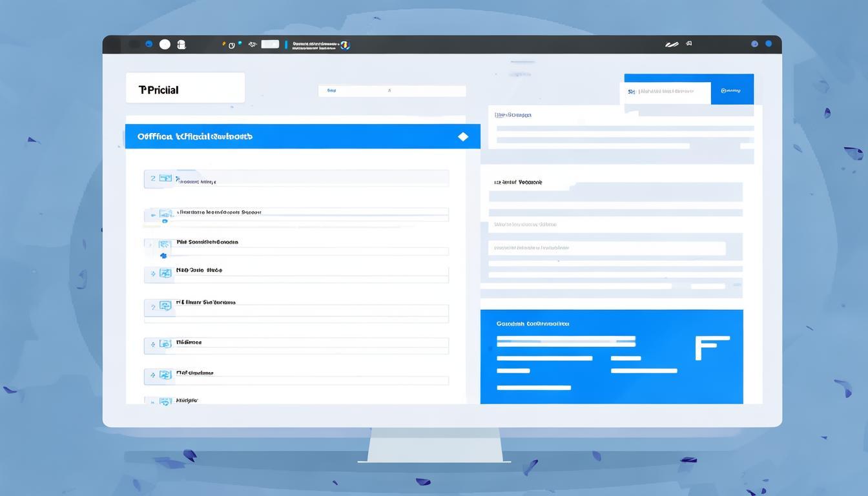
Task: Click the large white F logo
Action: (x=711, y=347)
